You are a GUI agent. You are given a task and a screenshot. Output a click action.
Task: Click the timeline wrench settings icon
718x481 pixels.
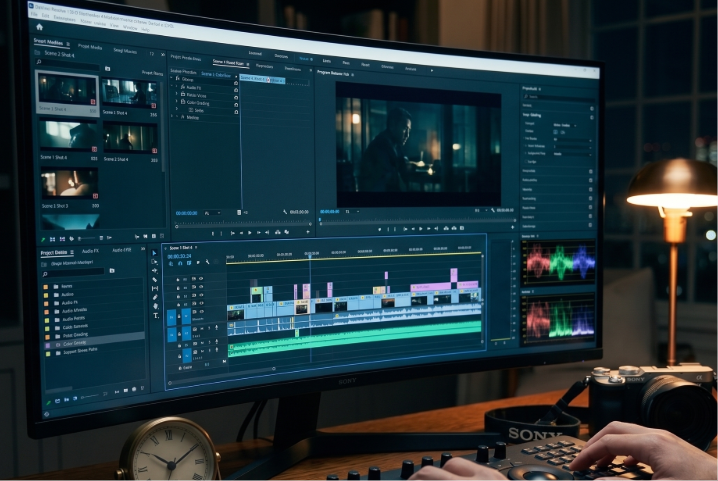[207, 262]
